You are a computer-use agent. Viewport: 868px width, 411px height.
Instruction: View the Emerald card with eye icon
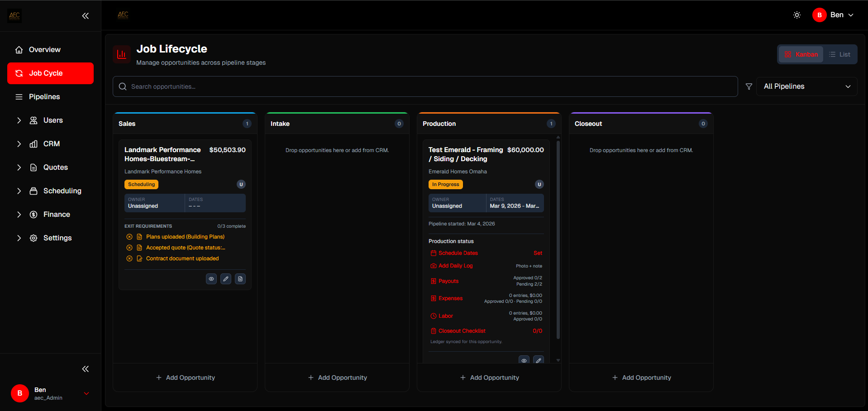pos(524,360)
